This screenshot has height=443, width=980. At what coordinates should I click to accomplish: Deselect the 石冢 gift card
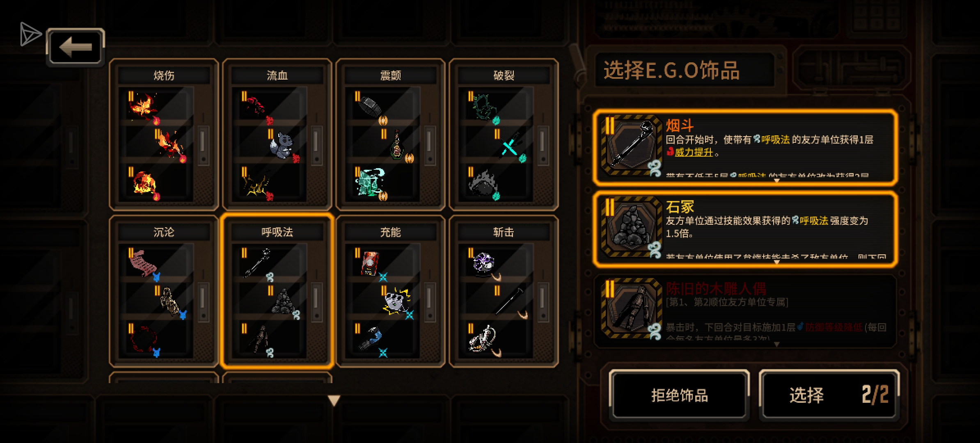(745, 228)
